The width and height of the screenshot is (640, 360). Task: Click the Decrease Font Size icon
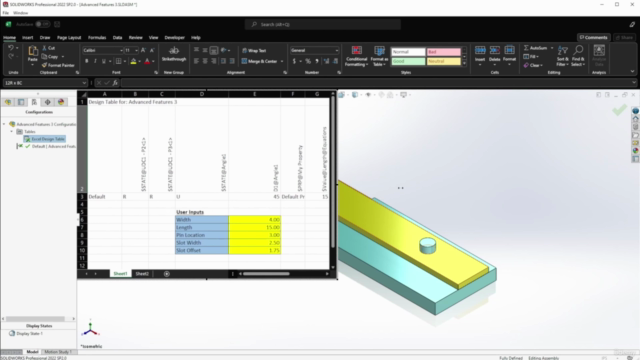click(152, 50)
